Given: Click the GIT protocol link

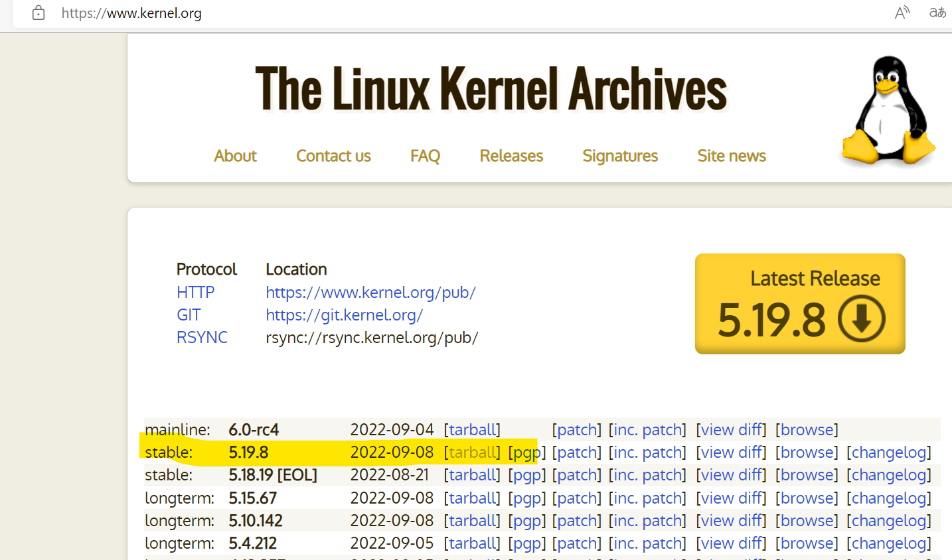Looking at the screenshot, I should pos(189,315).
